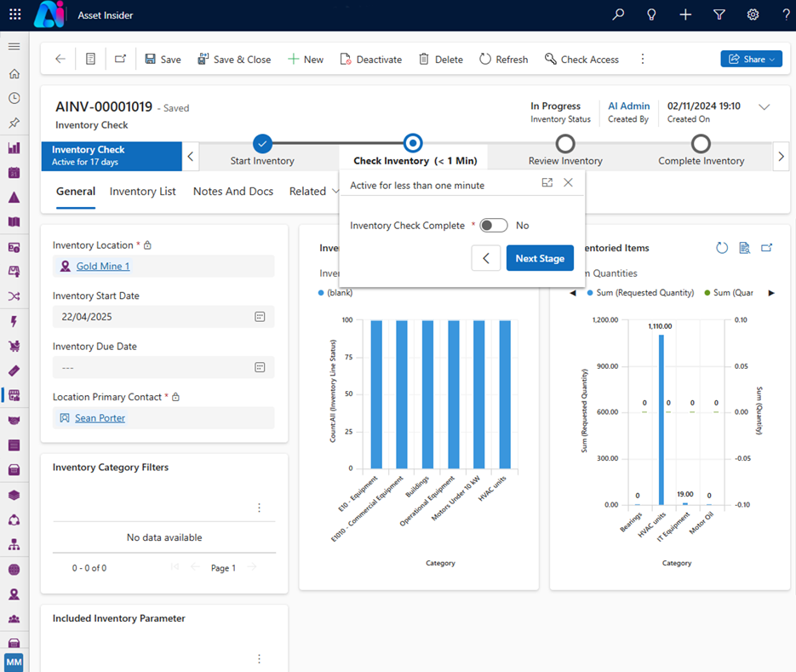Click the lightning bolt sidebar icon
Screen dimensions: 796x672
[x=14, y=321]
